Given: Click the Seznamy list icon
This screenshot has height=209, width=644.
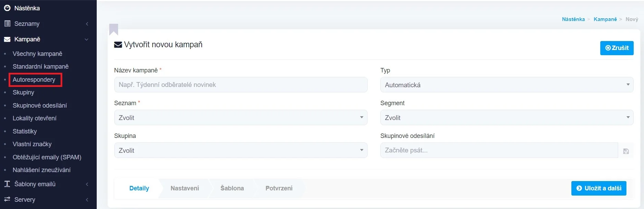Looking at the screenshot, I should pos(7,24).
